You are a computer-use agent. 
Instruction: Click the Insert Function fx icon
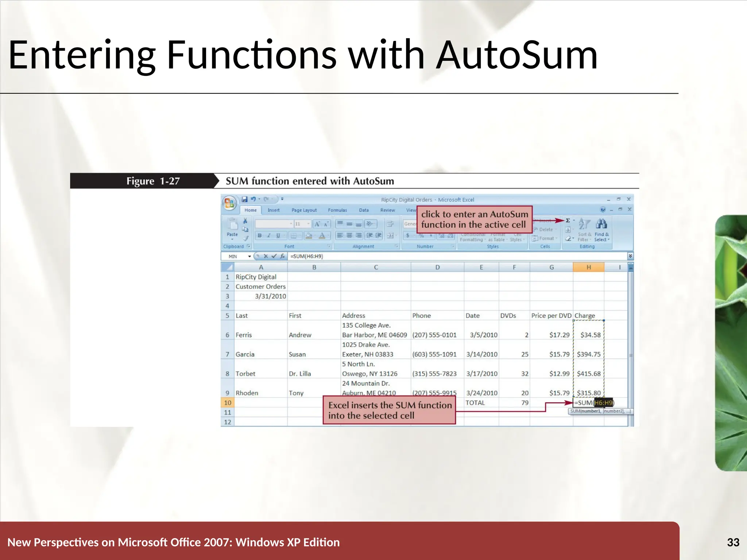pos(282,256)
